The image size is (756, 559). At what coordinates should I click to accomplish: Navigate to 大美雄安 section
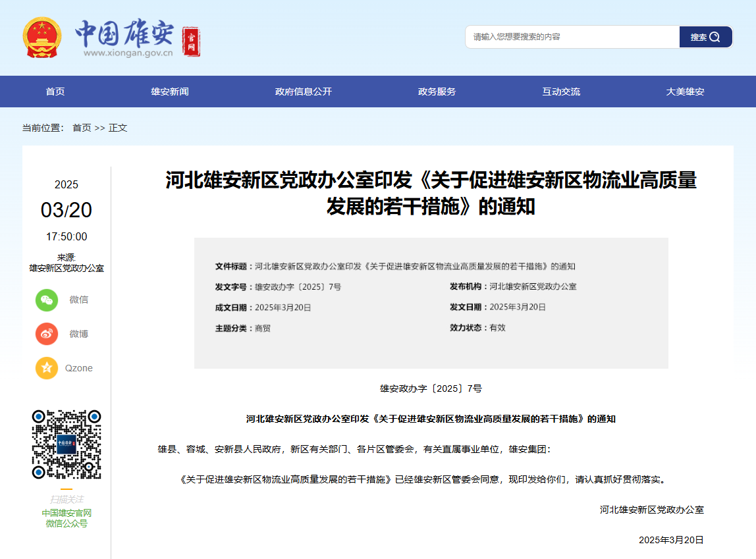[685, 92]
